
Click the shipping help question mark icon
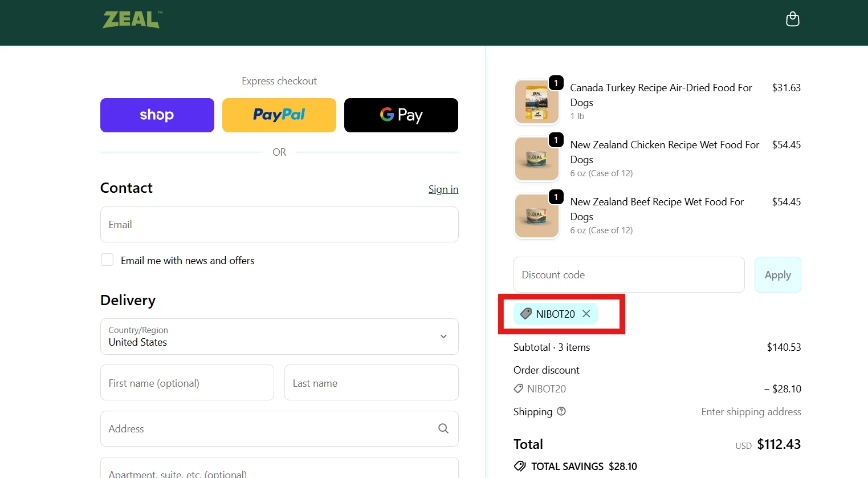click(561, 411)
